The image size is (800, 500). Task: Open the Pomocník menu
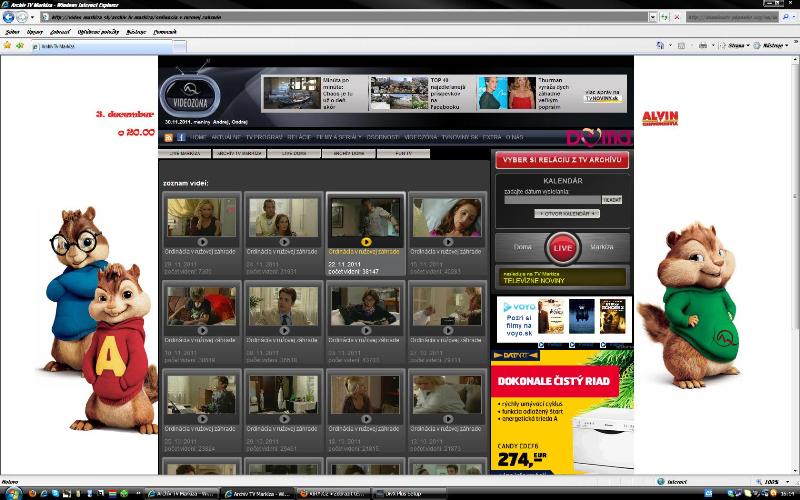click(x=165, y=32)
